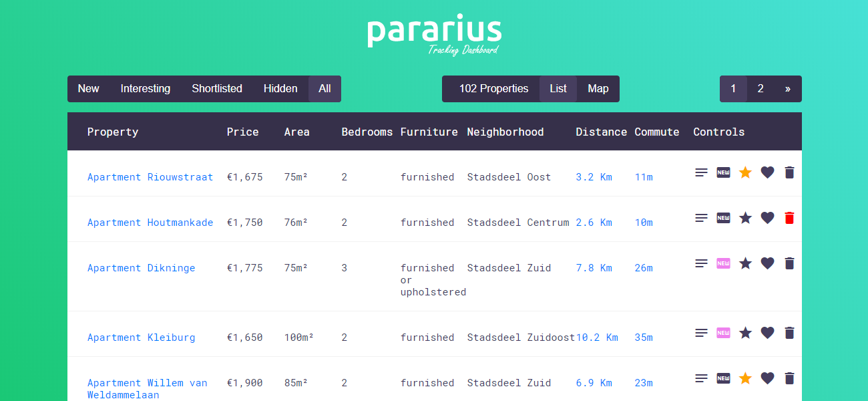Screen dimensions: 868x401
Task: Click 23m commute time link
Action: point(644,383)
